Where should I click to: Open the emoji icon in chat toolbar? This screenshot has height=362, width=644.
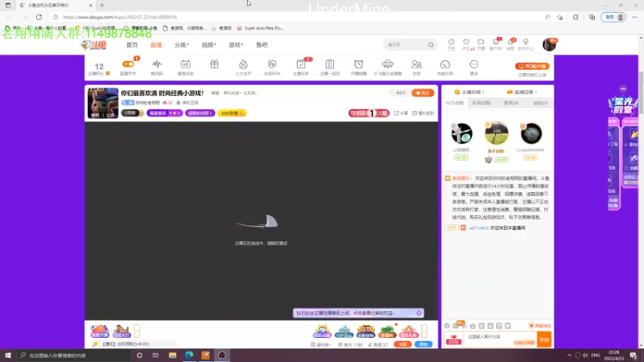click(x=447, y=326)
